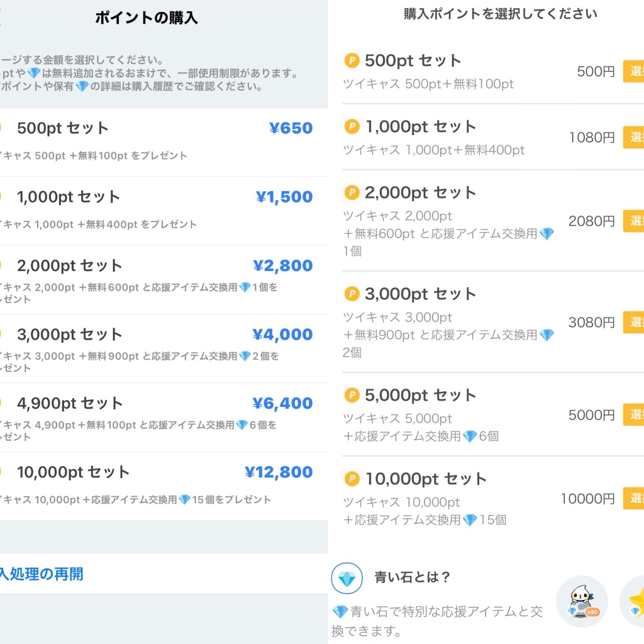Screen dimensions: 644x644
Task: Click diamond icon in 3,000pt right description
Action: coord(547,336)
